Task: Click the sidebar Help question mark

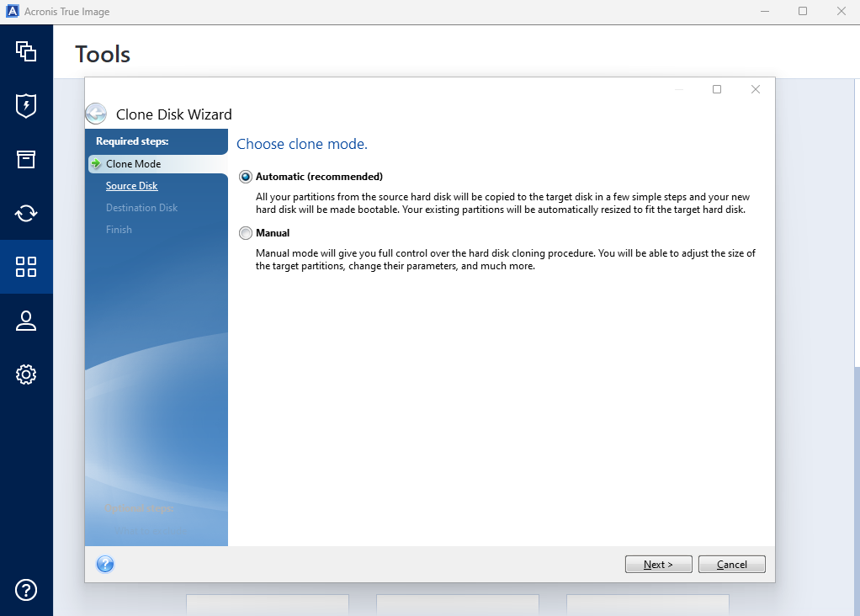Action: (26, 589)
